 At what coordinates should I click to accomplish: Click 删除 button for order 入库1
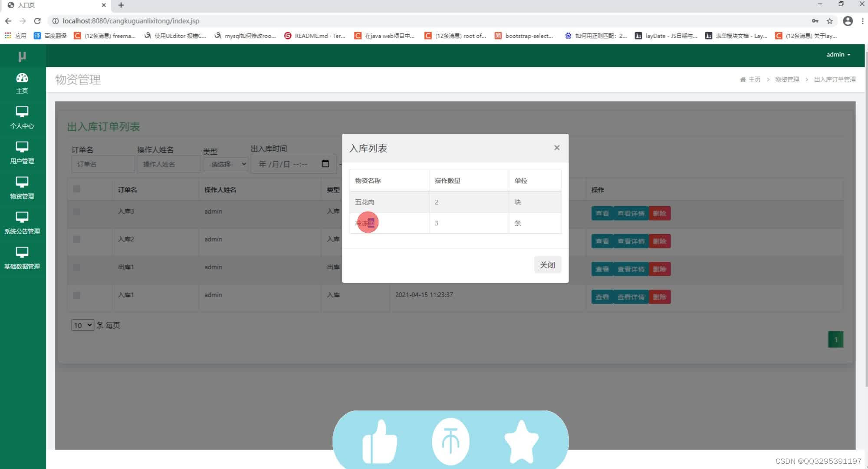coord(660,297)
